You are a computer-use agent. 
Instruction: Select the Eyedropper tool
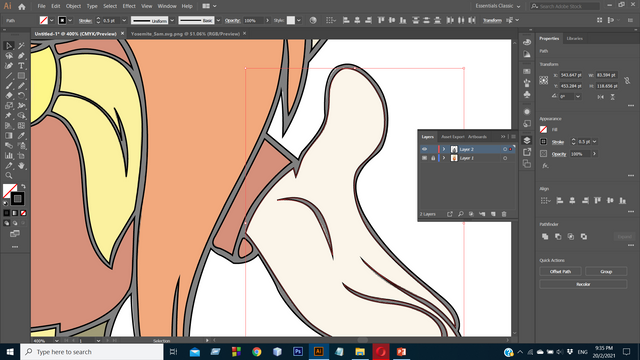[21, 136]
